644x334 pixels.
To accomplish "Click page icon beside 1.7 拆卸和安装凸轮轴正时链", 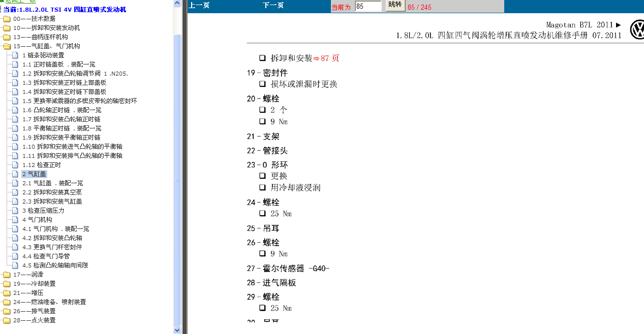I will [15, 119].
